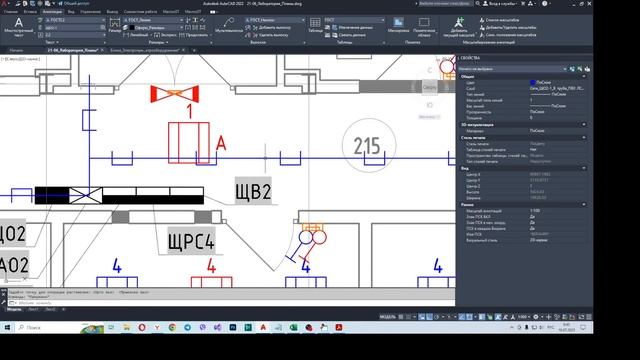Collapse the 3D-визуализация section in Properties
This screenshot has width=640, height=360.
point(584,124)
